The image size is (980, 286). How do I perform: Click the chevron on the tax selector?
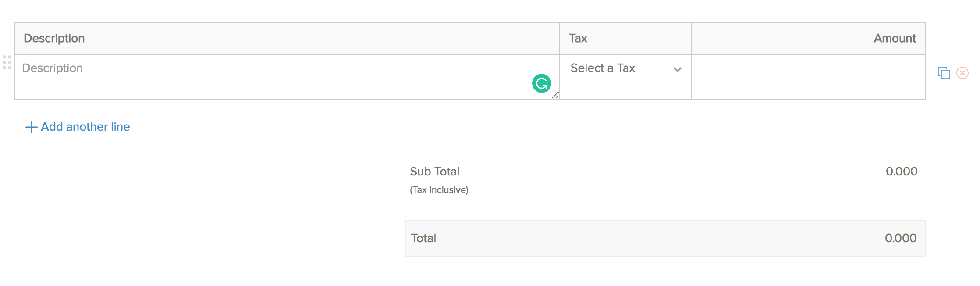pyautogui.click(x=677, y=69)
